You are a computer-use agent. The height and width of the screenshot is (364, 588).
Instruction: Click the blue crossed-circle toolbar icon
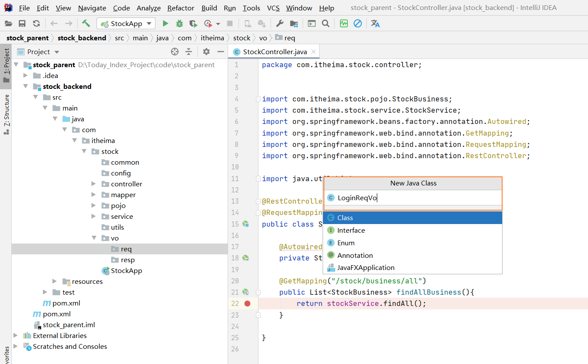click(x=358, y=23)
